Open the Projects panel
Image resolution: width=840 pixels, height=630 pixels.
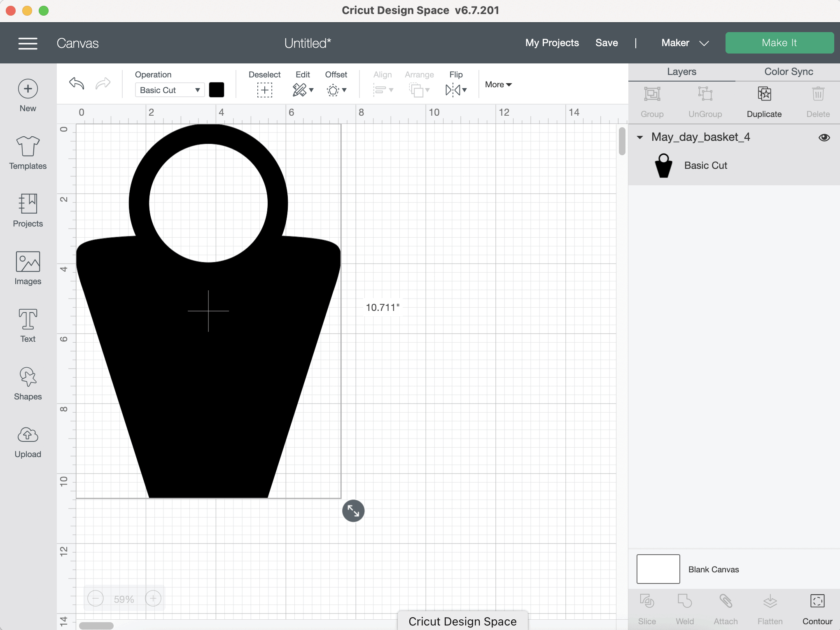pyautogui.click(x=28, y=204)
